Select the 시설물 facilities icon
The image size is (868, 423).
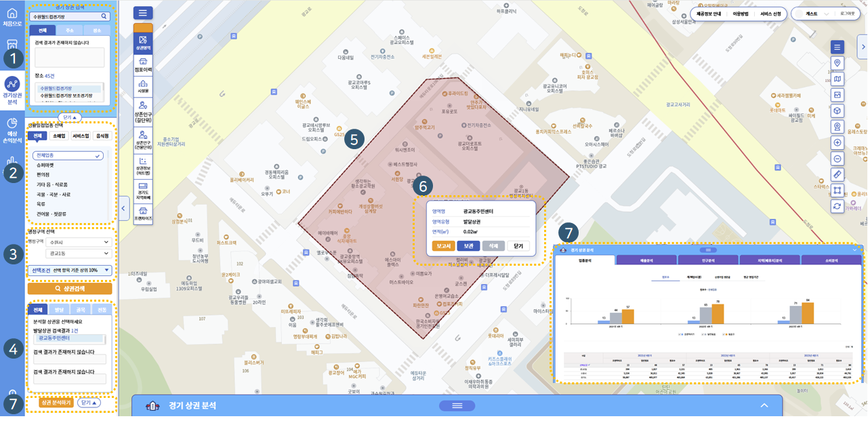point(143,86)
